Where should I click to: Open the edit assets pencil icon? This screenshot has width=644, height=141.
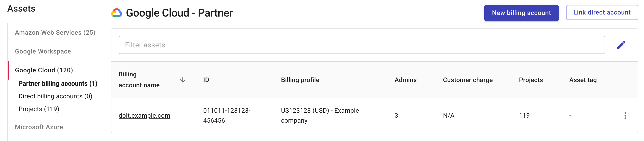[x=622, y=45]
